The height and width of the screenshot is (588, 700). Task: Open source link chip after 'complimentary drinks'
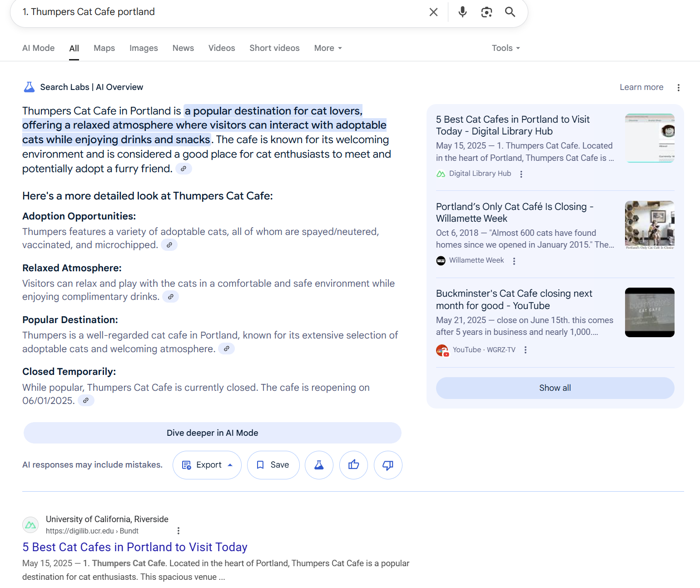170,297
